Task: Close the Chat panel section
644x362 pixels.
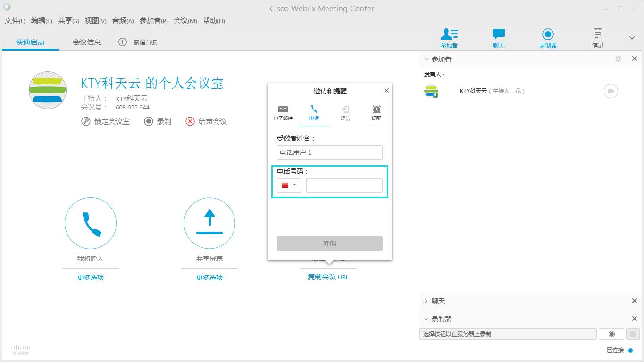Action: tap(635, 301)
